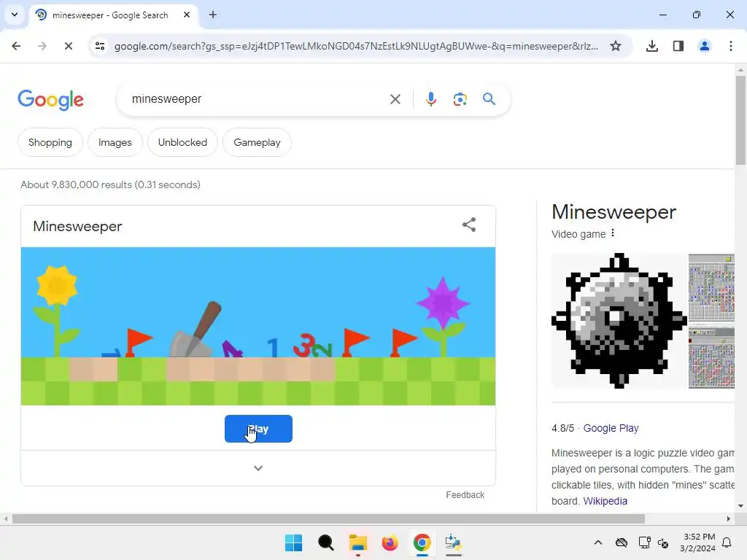Toggle the Chrome side panel
The image size is (747, 560).
(678, 46)
